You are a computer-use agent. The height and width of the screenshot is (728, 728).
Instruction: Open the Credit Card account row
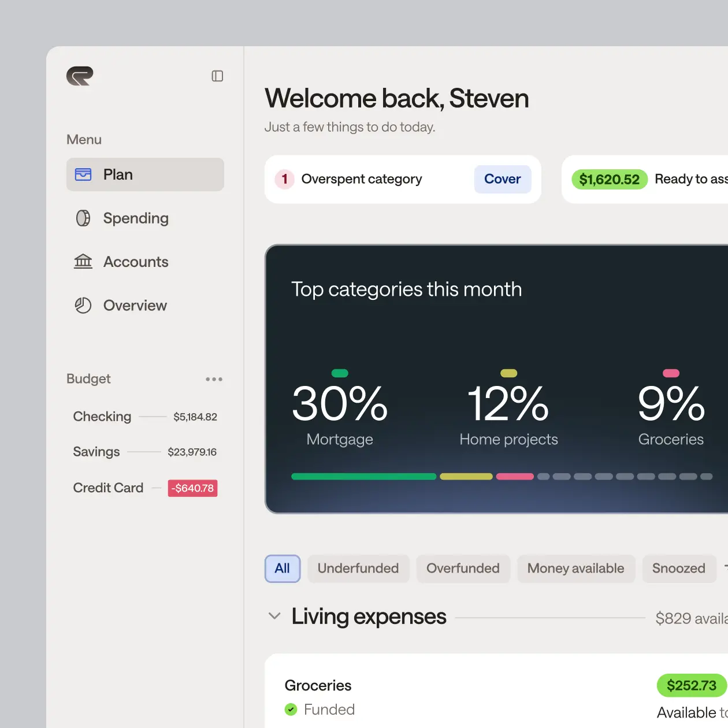tap(145, 488)
